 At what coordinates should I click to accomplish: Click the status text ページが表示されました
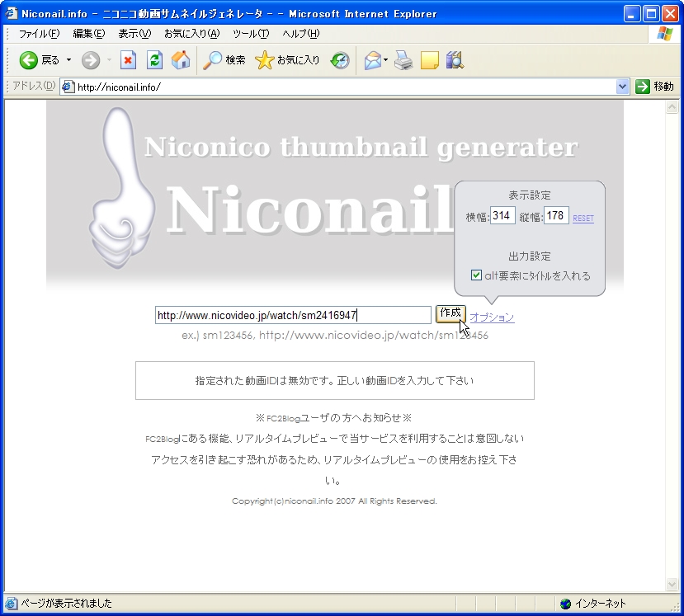(67, 604)
